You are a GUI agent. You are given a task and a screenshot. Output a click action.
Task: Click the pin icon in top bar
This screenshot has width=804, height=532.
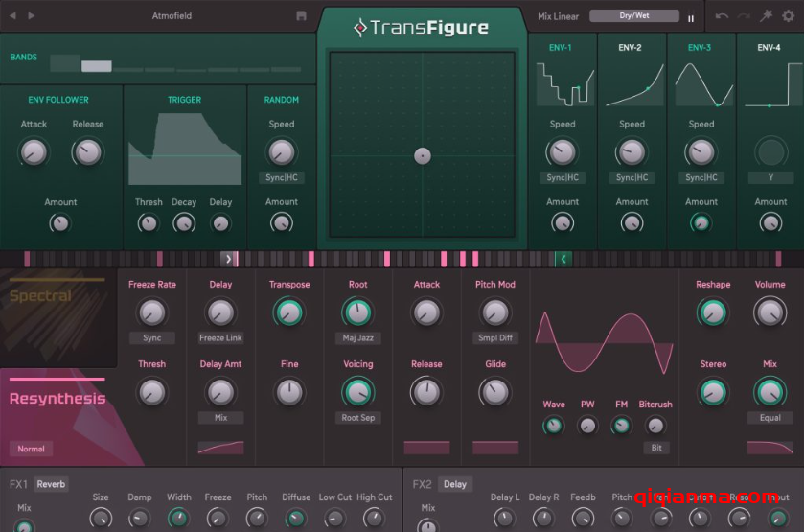click(766, 16)
